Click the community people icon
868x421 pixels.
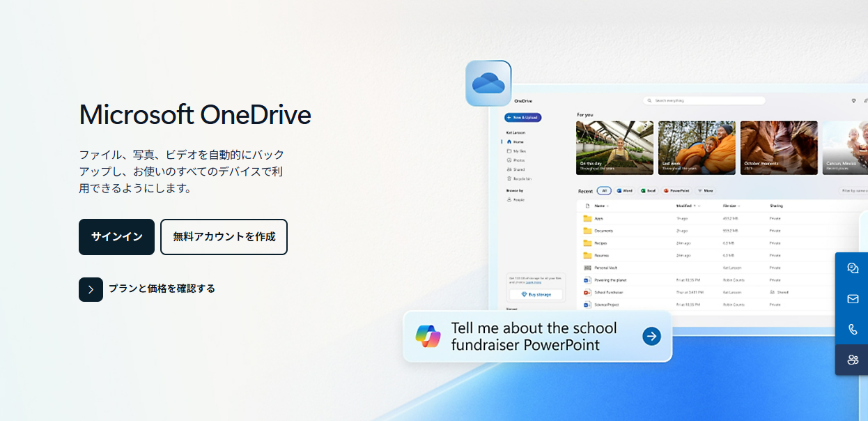tap(852, 360)
